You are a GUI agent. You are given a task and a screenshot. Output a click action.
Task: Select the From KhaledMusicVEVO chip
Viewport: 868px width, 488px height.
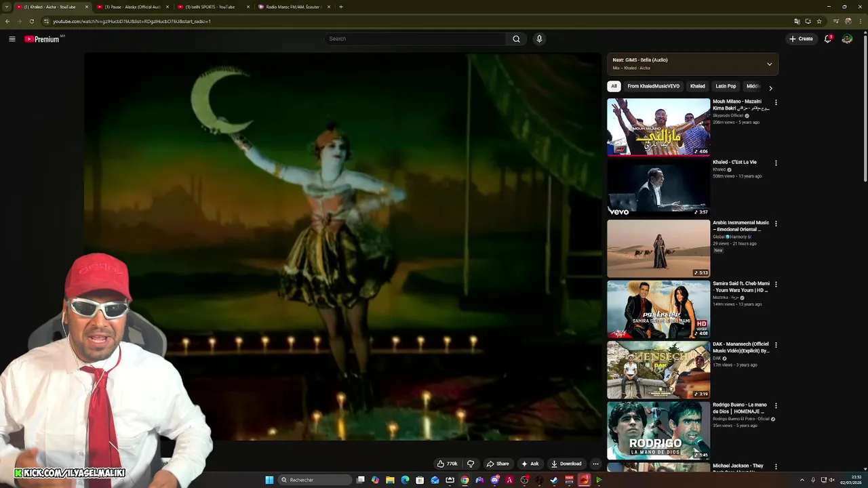pyautogui.click(x=653, y=86)
